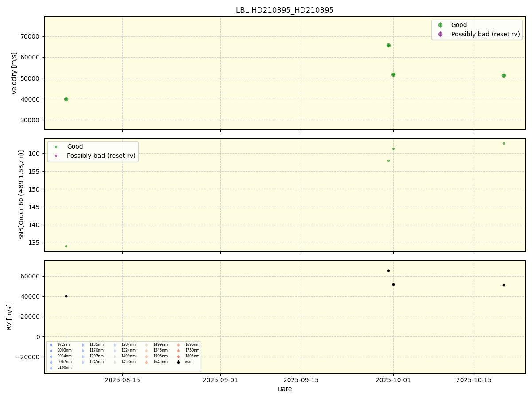Click the 1135nm legend marker
This screenshot has width=532, height=399.
[83, 345]
